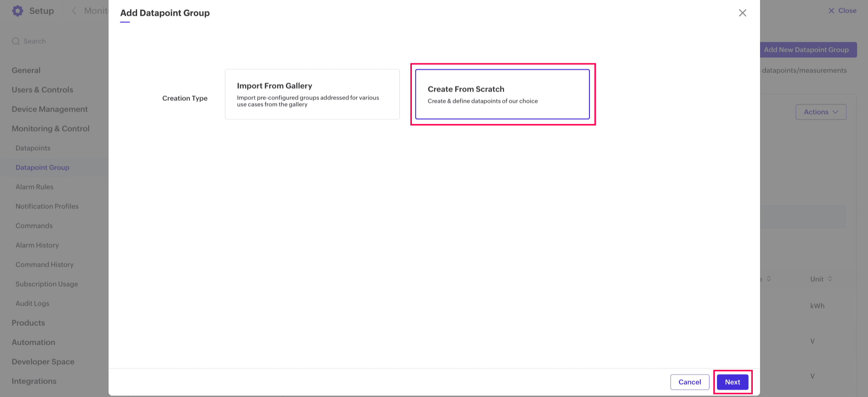Expand the Users & Controls section
Viewport: 868px width, 397px height.
[42, 90]
